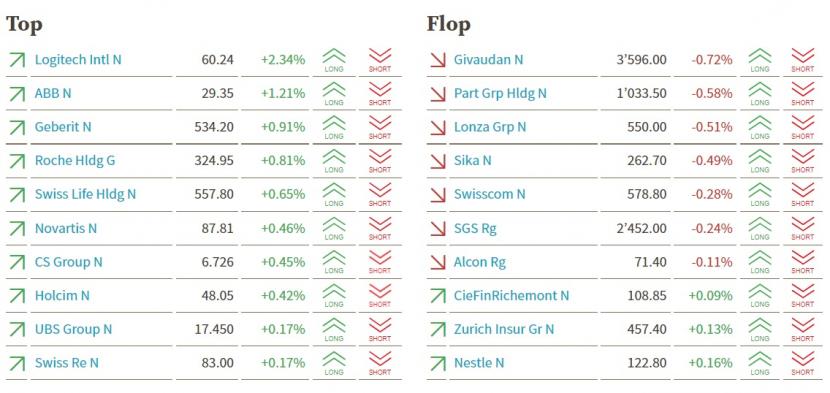Image resolution: width=830 pixels, height=393 pixels.
Task: Open the Swiss Life Hldg N link
Action: pos(85,194)
